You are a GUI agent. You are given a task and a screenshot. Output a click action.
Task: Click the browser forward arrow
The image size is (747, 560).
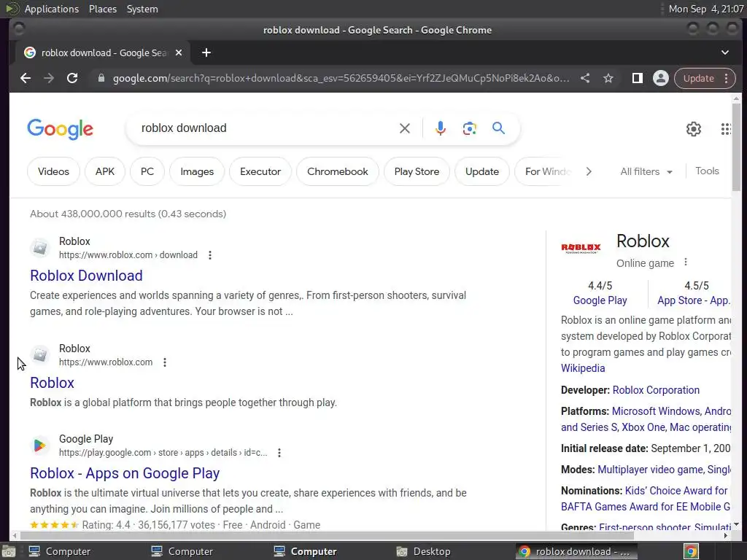click(x=49, y=78)
